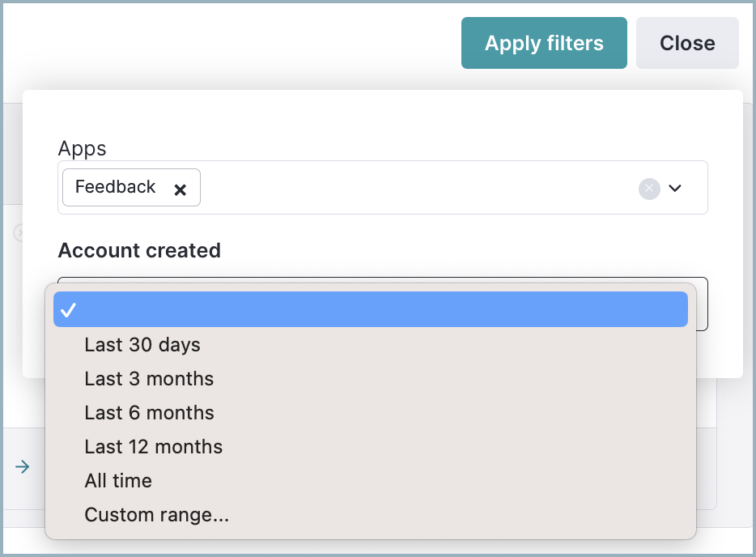This screenshot has height=557, width=756.
Task: Clear all selected apps with the round x icon
Action: click(x=649, y=189)
